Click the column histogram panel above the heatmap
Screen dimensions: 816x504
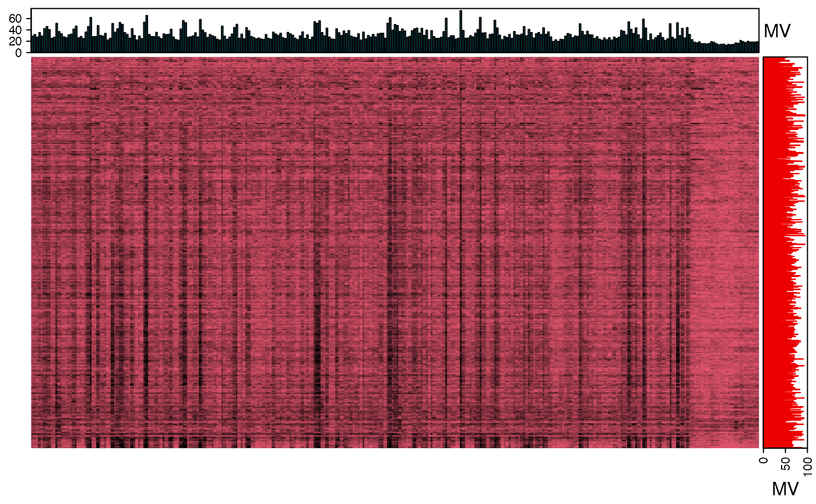pyautogui.click(x=395, y=30)
